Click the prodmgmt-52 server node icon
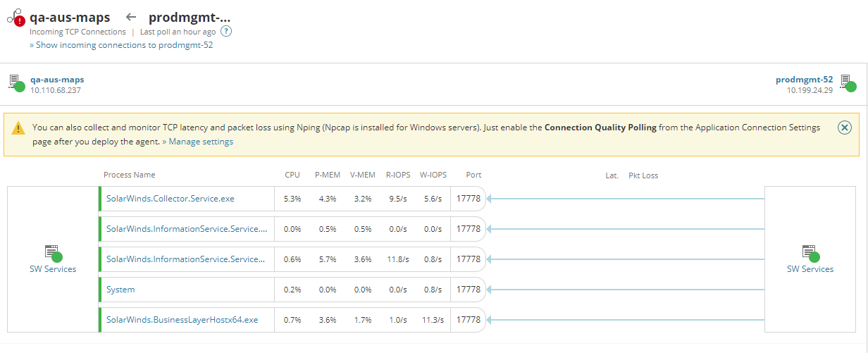Viewport: 868px width, 353px height. [848, 83]
